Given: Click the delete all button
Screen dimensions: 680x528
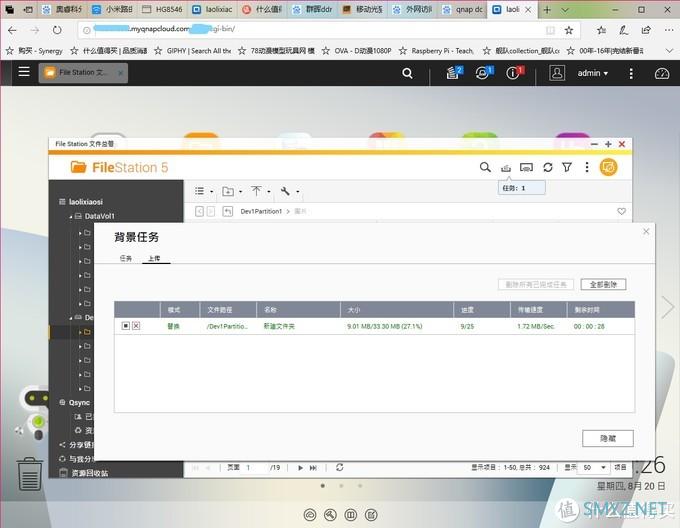Looking at the screenshot, I should 603,284.
